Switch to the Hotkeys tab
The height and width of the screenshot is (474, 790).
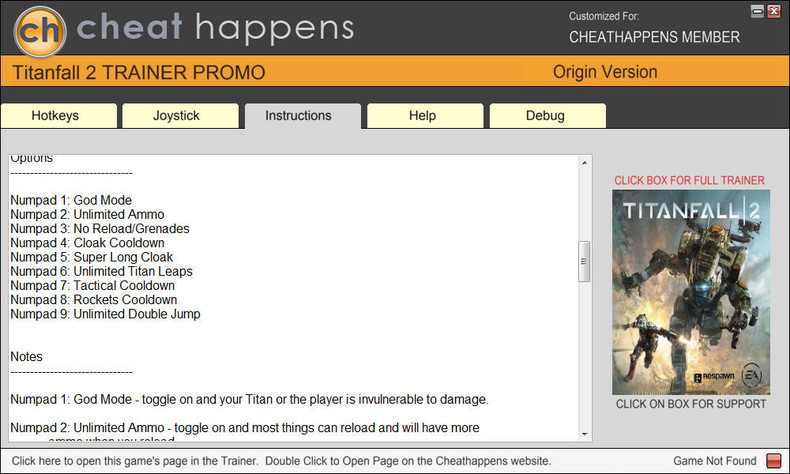click(59, 116)
